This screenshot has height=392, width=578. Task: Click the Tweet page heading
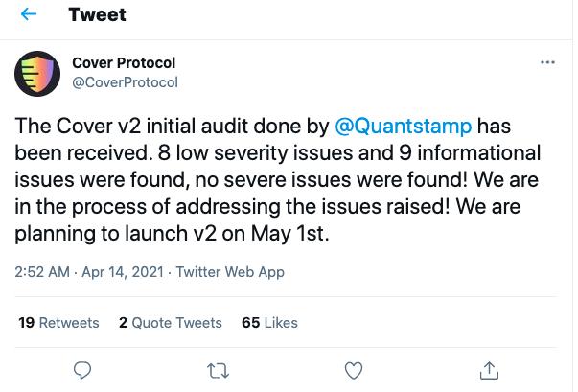coord(97,15)
